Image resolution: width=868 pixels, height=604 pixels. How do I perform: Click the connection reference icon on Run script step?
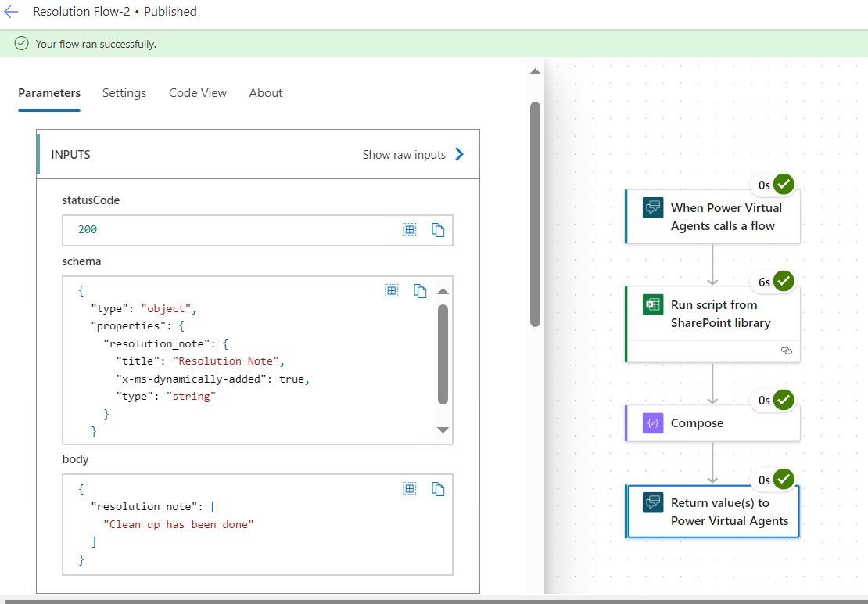787,351
